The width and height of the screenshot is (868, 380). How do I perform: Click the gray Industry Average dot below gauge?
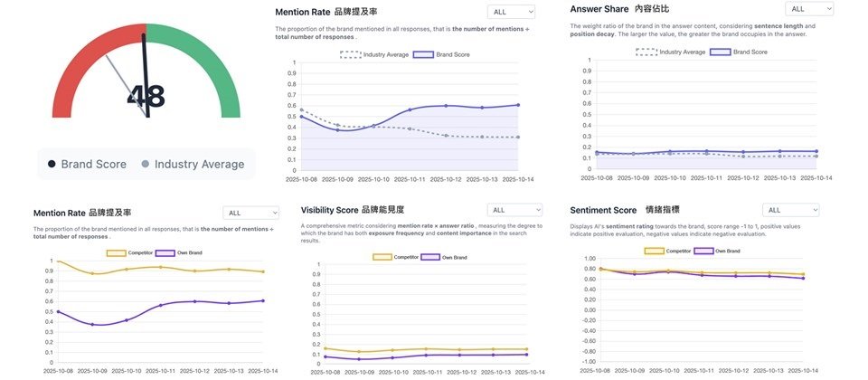pos(146,165)
